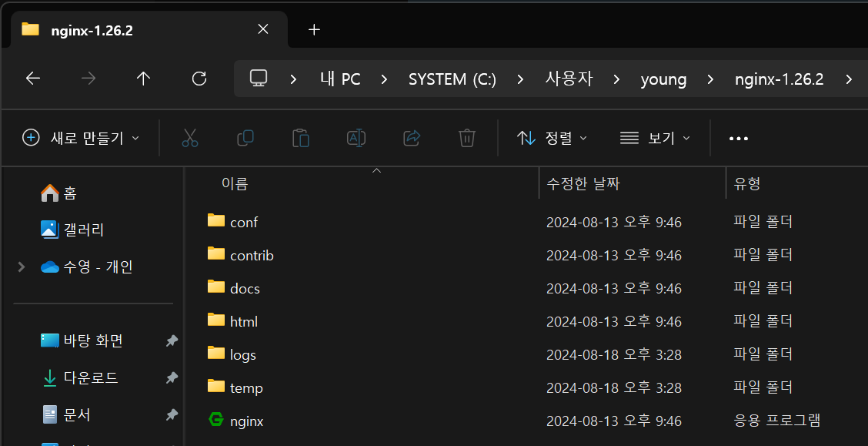Expand chevron after 내 PC in path
The image size is (868, 446).
384,79
